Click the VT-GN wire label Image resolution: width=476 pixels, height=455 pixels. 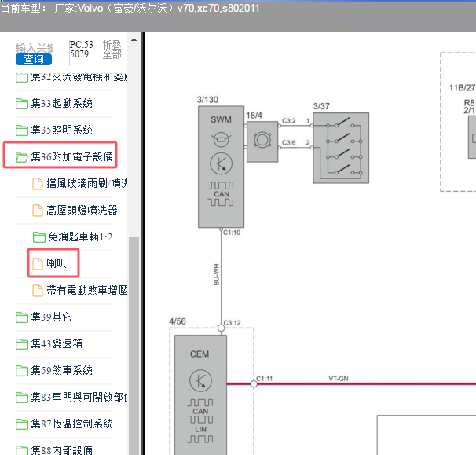pyautogui.click(x=339, y=379)
